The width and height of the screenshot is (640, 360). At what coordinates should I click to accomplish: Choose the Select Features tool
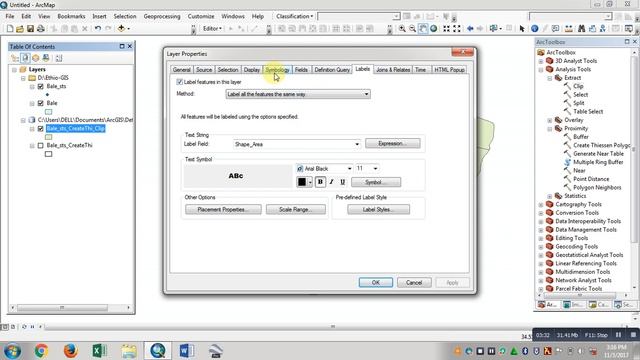tap(494, 29)
